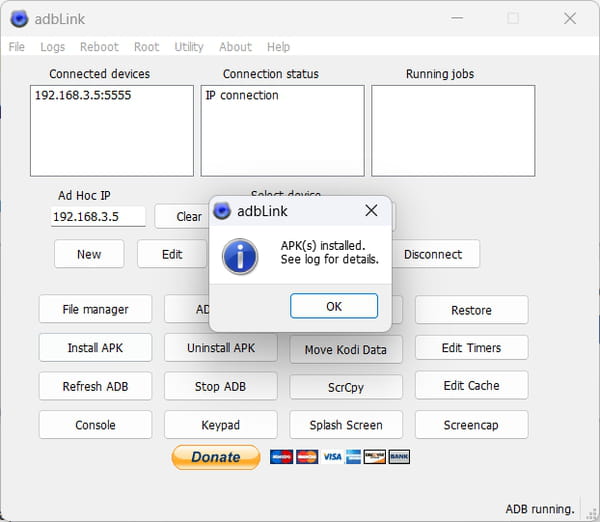The width and height of the screenshot is (600, 522).
Task: Open the Help menu
Action: (278, 47)
